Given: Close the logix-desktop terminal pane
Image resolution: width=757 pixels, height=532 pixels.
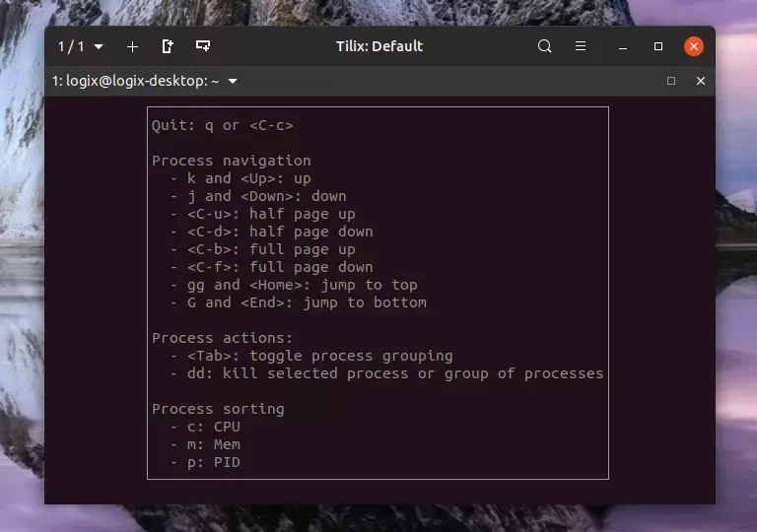Looking at the screenshot, I should click(701, 81).
